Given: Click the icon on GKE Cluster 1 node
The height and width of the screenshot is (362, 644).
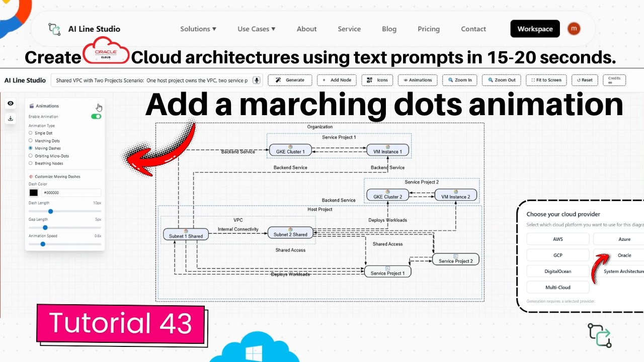Looking at the screenshot, I should [291, 147].
